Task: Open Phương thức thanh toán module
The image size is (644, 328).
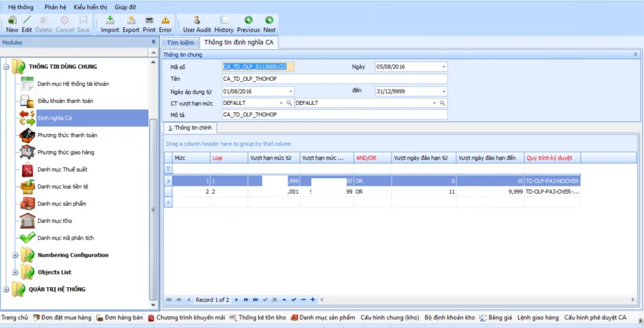Action: 67,135
